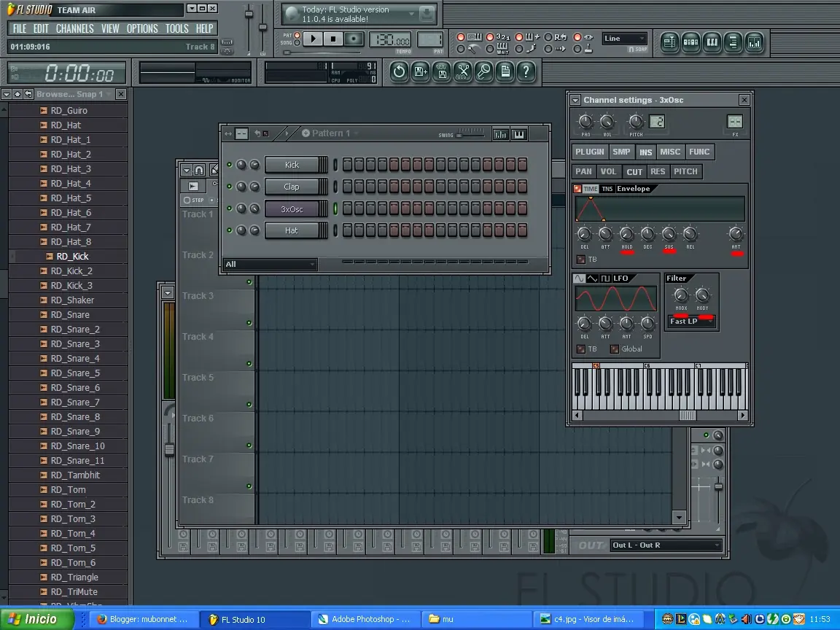Open graph editor in step sequencer
The width and height of the screenshot is (840, 630).
[x=500, y=134]
